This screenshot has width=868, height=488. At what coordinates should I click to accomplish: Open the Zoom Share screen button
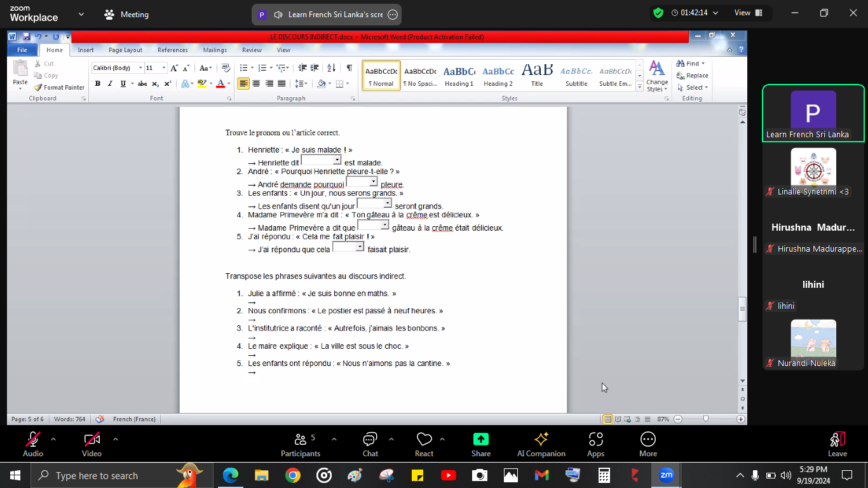(x=481, y=445)
